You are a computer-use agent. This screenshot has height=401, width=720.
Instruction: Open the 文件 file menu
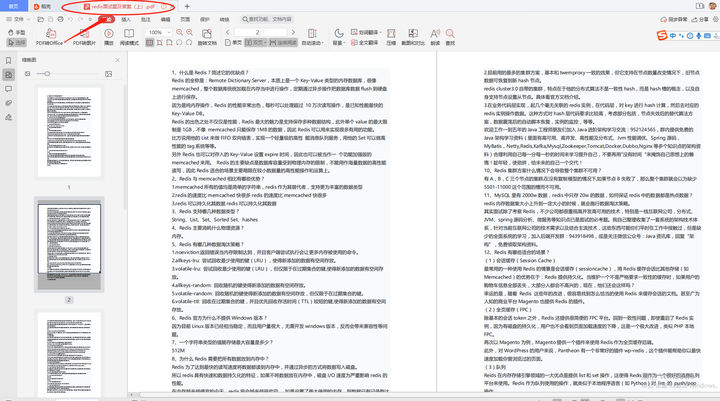coord(18,19)
